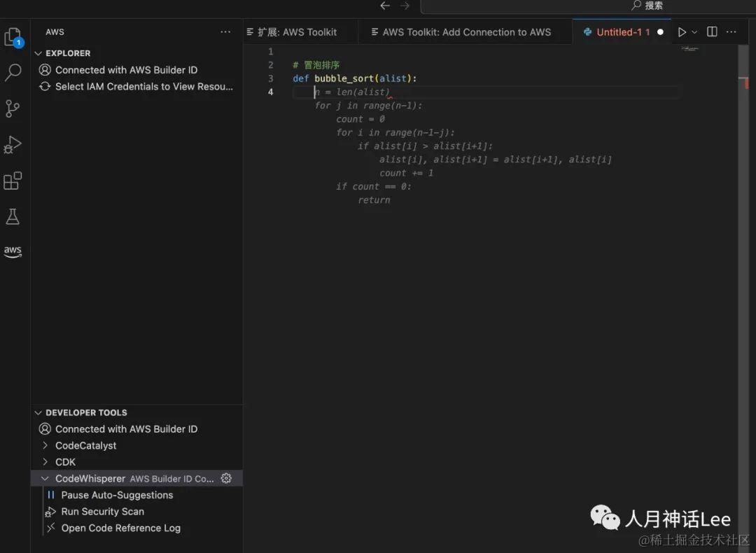
Task: Open run options dropdown arrow next to play
Action: 695,32
